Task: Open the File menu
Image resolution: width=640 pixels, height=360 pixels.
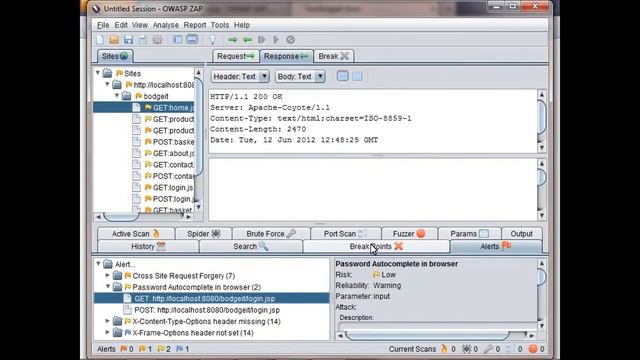Action: pyautogui.click(x=103, y=25)
